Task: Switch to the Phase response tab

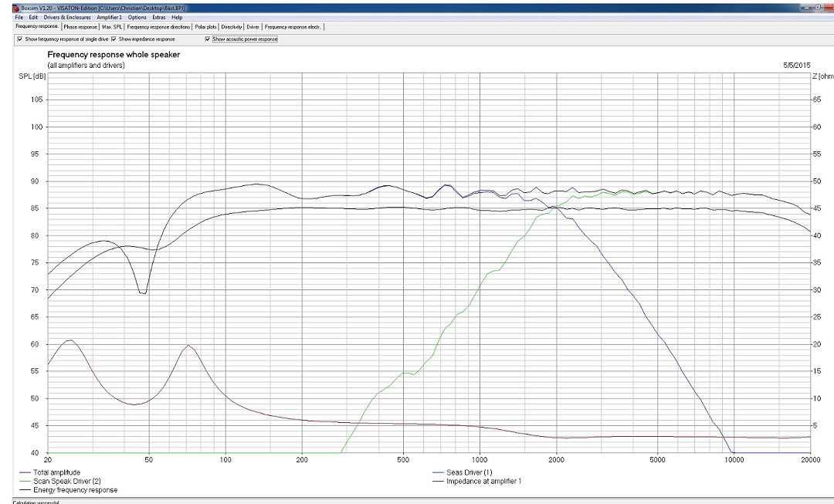Action: [x=80, y=27]
